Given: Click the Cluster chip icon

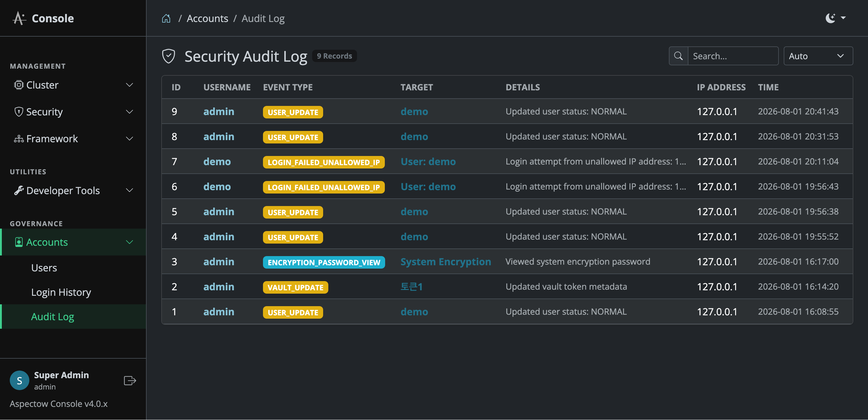Looking at the screenshot, I should coord(19,85).
